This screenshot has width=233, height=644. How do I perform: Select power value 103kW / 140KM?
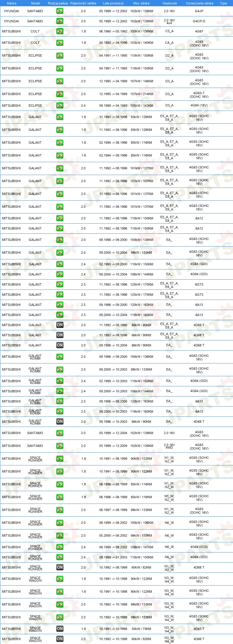[142, 43]
